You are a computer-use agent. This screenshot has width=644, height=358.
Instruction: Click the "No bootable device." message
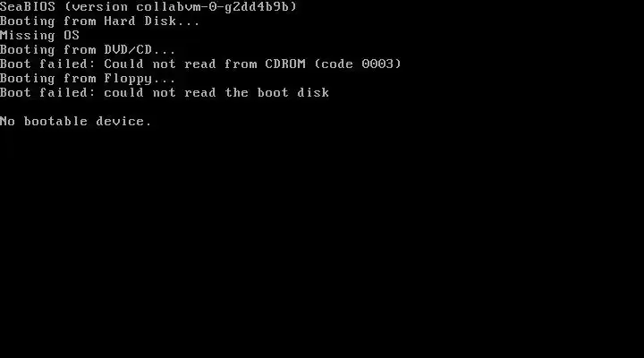click(x=75, y=121)
